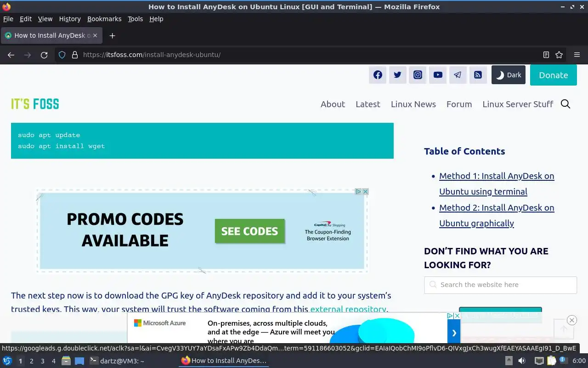Click the blue show desktop taskbar icon
The height and width of the screenshot is (368, 588).
pyautogui.click(x=79, y=361)
